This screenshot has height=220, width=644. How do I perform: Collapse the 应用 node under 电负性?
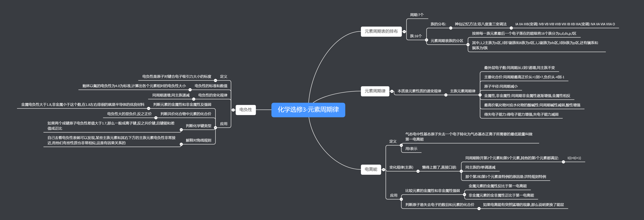(216, 128)
